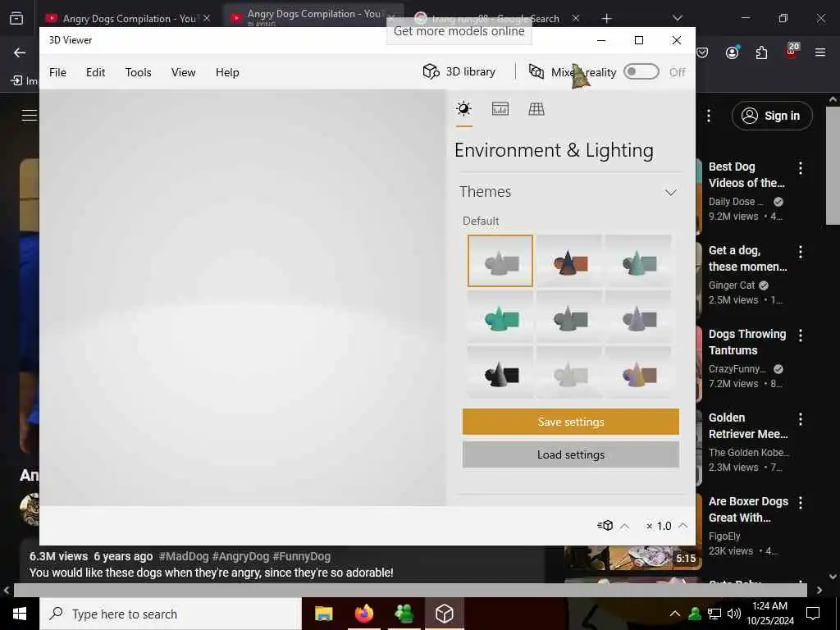Select the black theme thumbnail
840x630 pixels.
tap(500, 373)
